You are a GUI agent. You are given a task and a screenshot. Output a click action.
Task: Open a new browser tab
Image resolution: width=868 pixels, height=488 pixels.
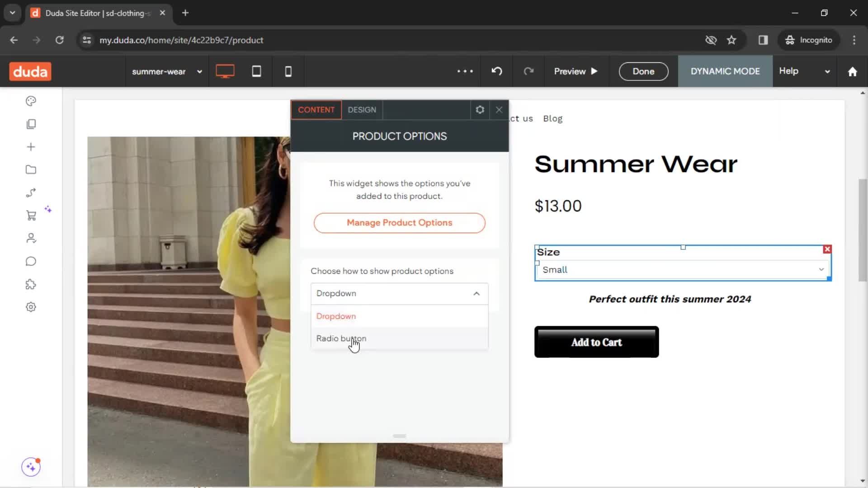(x=185, y=13)
